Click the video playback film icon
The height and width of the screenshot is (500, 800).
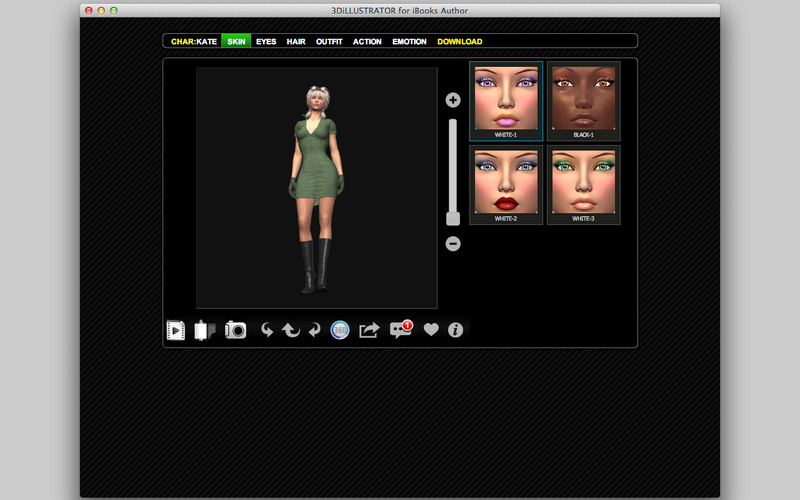(x=176, y=330)
